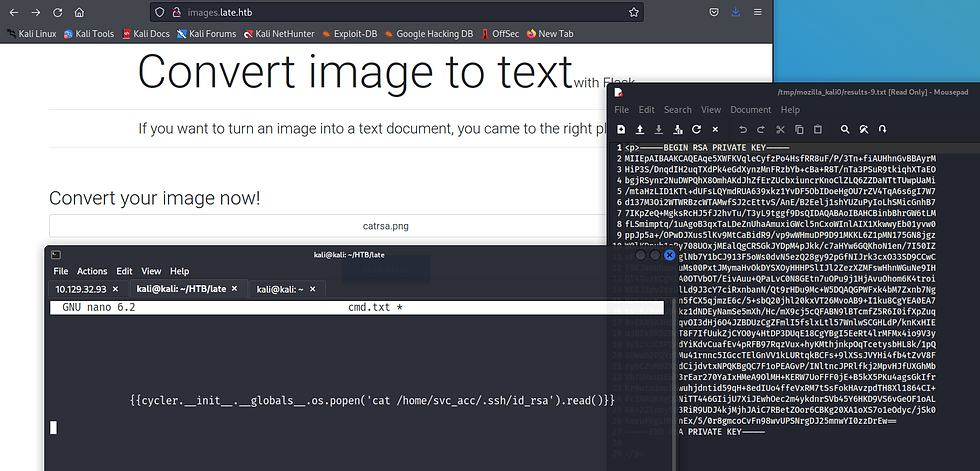Click the Mousepad find and replace icon
Screen dimensions: 980x471
point(864,129)
